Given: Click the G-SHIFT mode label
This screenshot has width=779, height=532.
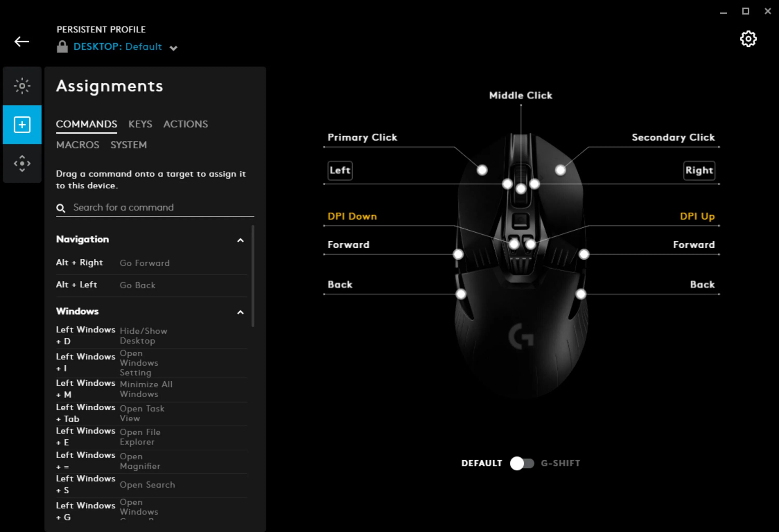Looking at the screenshot, I should pyautogui.click(x=560, y=463).
